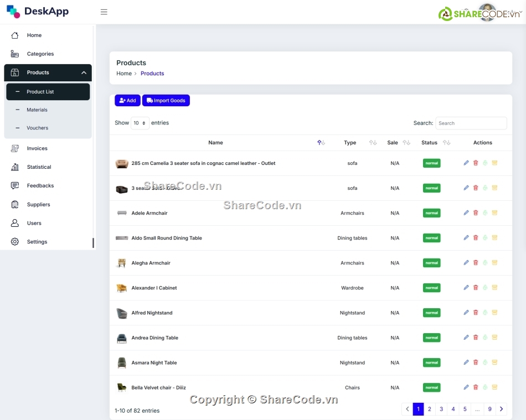The width and height of the screenshot is (526, 420).
Task: Collapse the Products sidebar menu chevron
Action: click(x=84, y=72)
